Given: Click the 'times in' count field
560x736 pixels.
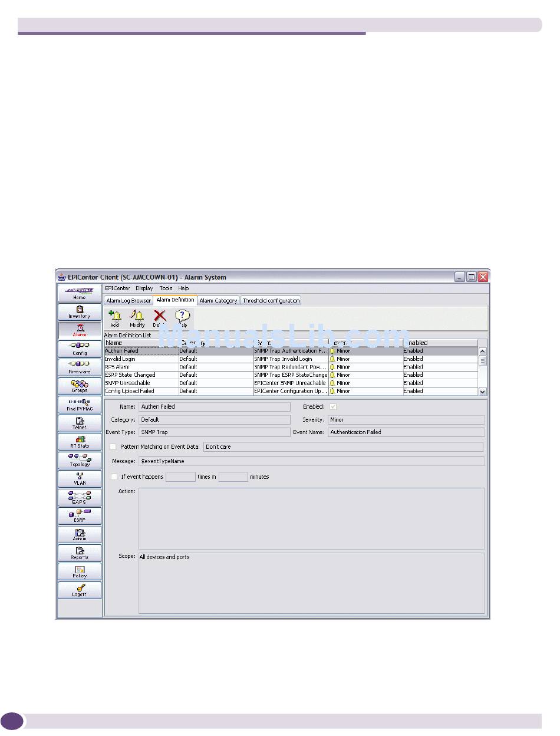Looking at the screenshot, I should click(180, 477).
